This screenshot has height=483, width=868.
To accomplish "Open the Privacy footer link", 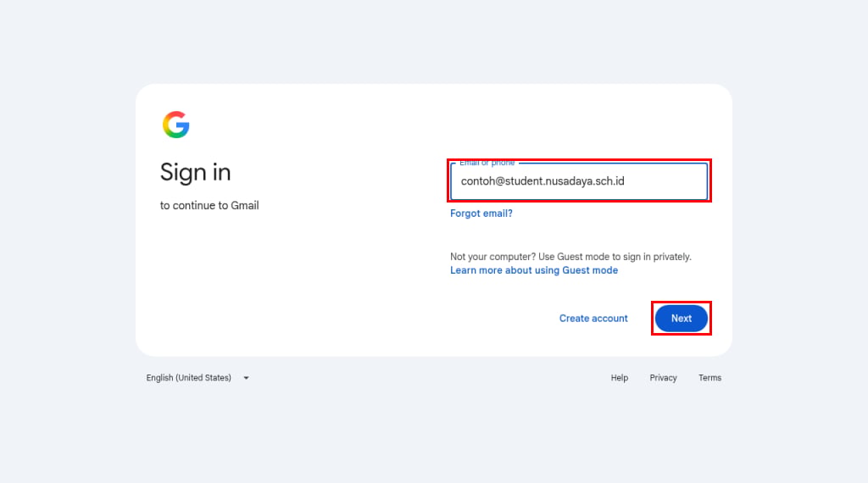I will (663, 378).
